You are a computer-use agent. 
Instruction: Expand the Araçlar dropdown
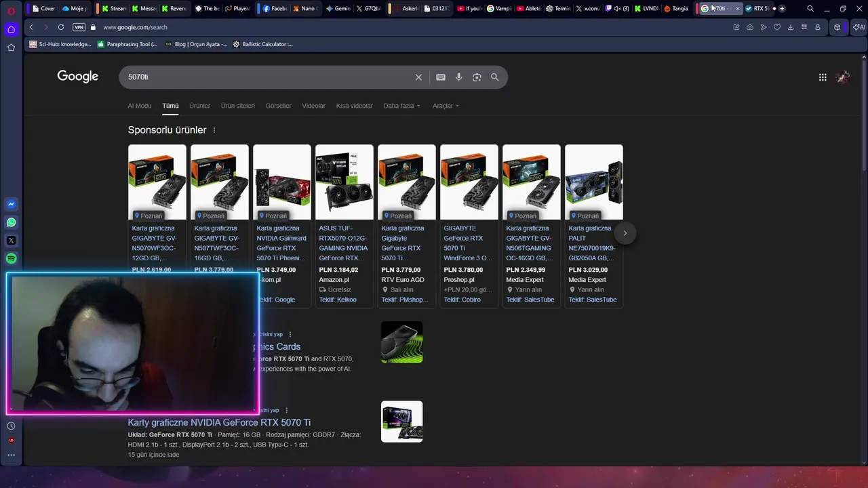click(x=446, y=106)
